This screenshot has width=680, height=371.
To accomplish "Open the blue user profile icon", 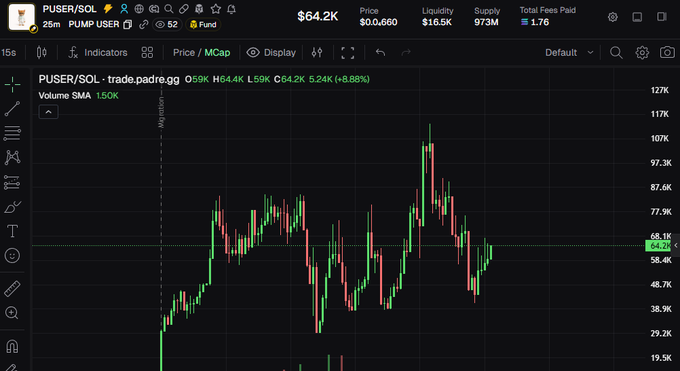I will coord(124,9).
